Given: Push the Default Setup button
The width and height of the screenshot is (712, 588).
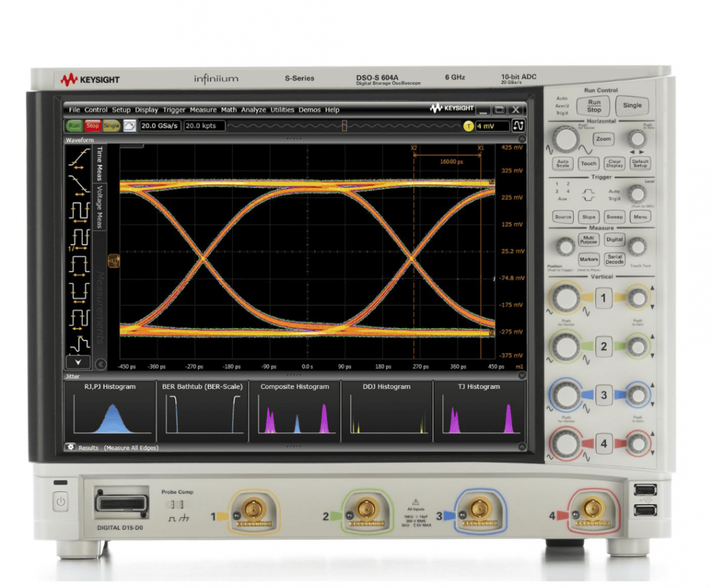Looking at the screenshot, I should 640,164.
